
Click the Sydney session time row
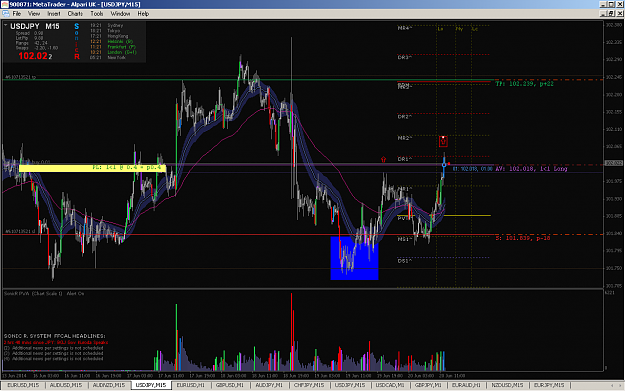[x=106, y=26]
